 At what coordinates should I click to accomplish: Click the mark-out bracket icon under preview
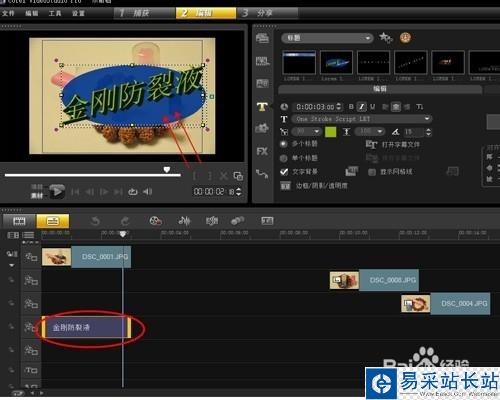210,176
